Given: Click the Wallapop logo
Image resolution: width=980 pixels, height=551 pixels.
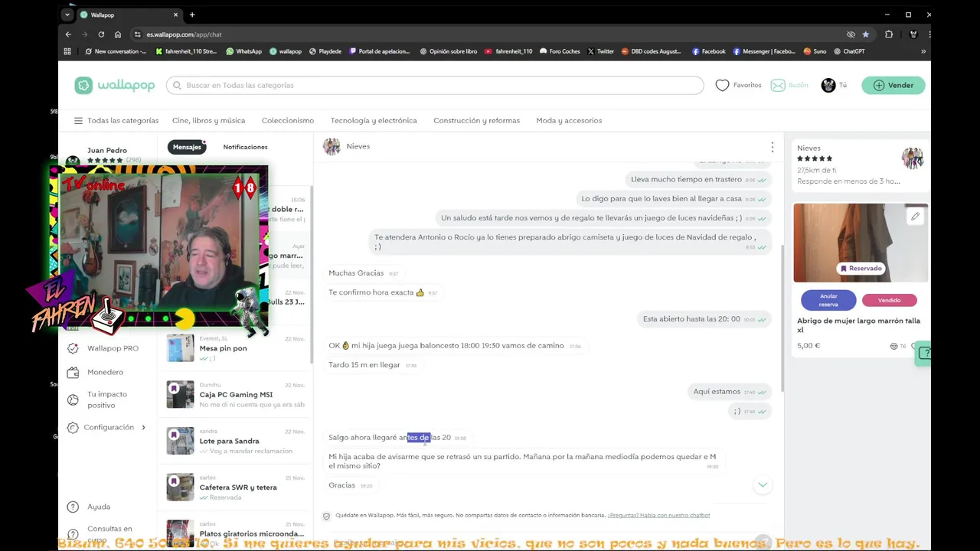Looking at the screenshot, I should coord(115,86).
